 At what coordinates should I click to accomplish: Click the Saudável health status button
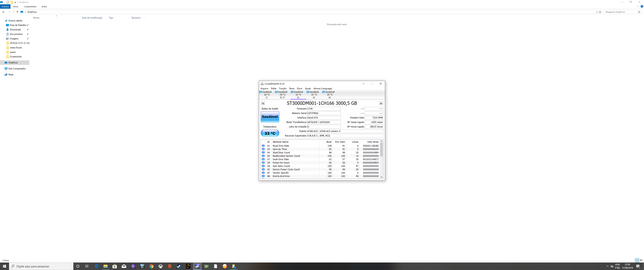270,117
